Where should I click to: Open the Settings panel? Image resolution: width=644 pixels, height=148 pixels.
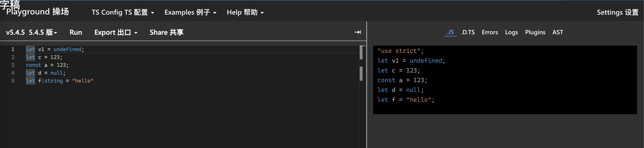(617, 12)
